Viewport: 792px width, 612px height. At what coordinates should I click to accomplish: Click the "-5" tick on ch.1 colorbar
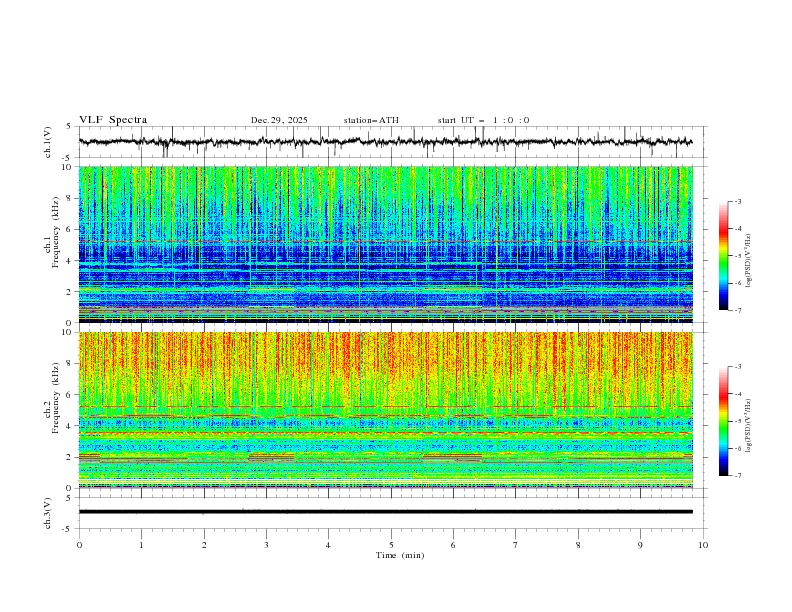point(737,256)
